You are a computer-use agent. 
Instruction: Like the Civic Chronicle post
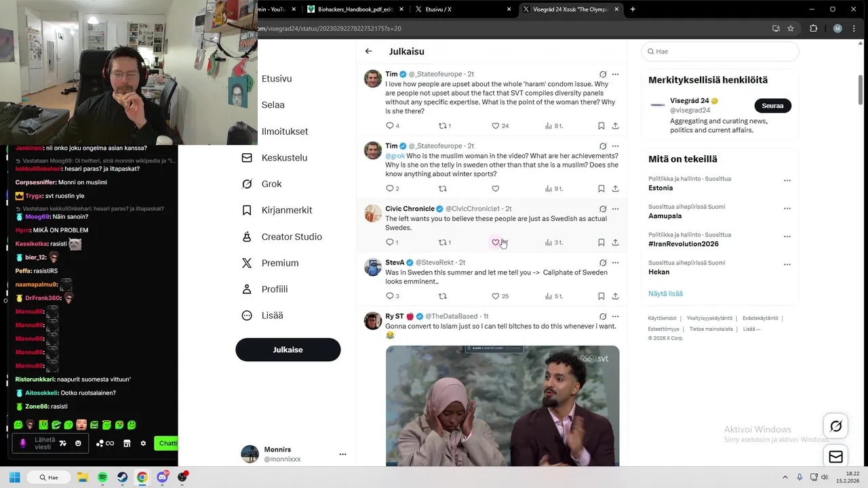pos(496,242)
